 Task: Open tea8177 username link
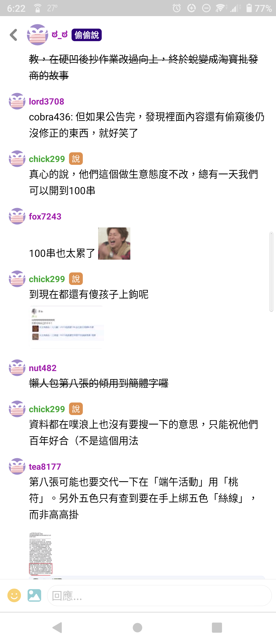(x=45, y=467)
